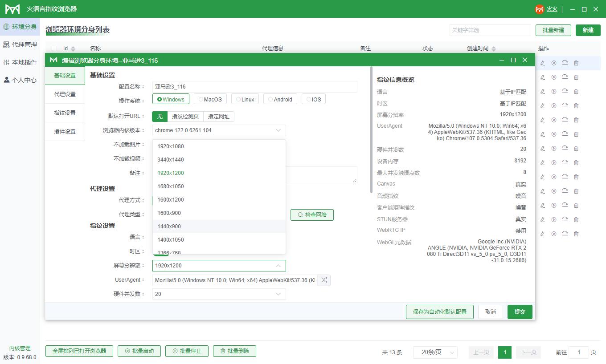
Task: Select the MacOS operating system option
Action: pos(210,99)
